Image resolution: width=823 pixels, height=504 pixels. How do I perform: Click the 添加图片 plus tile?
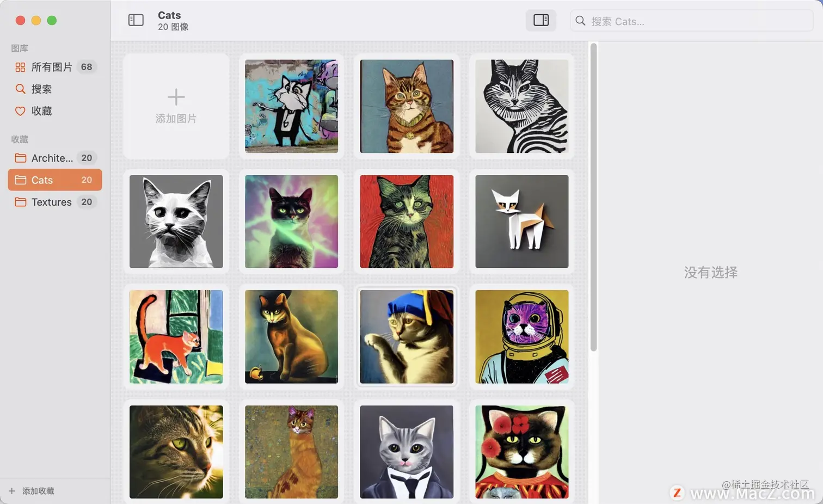click(x=176, y=106)
